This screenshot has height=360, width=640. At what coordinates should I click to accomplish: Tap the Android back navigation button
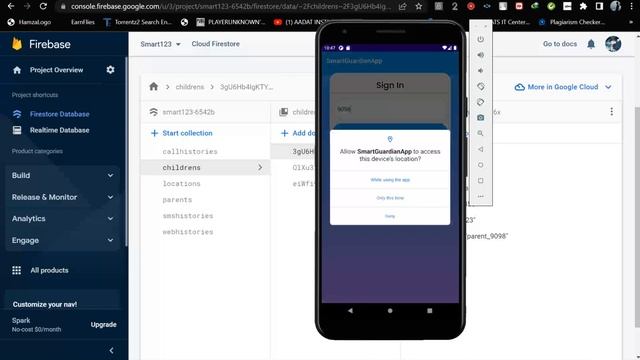click(x=350, y=311)
